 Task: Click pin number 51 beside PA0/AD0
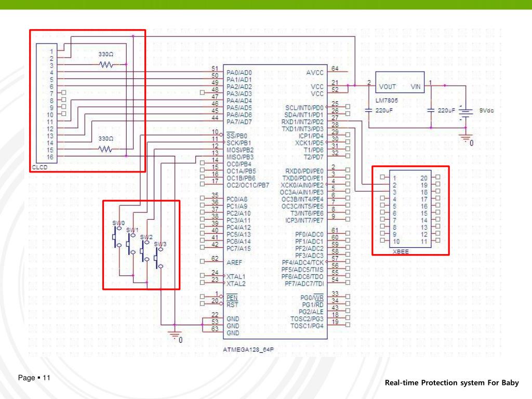tap(215, 69)
